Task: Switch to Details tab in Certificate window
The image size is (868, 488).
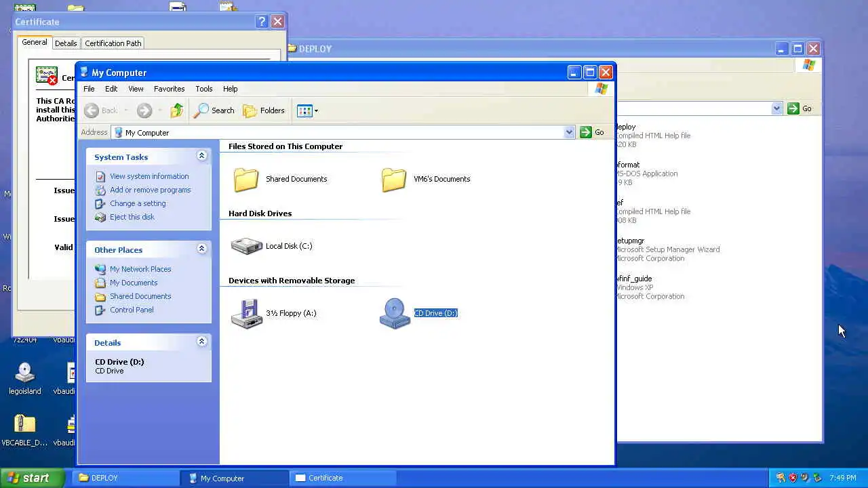Action: coord(66,43)
